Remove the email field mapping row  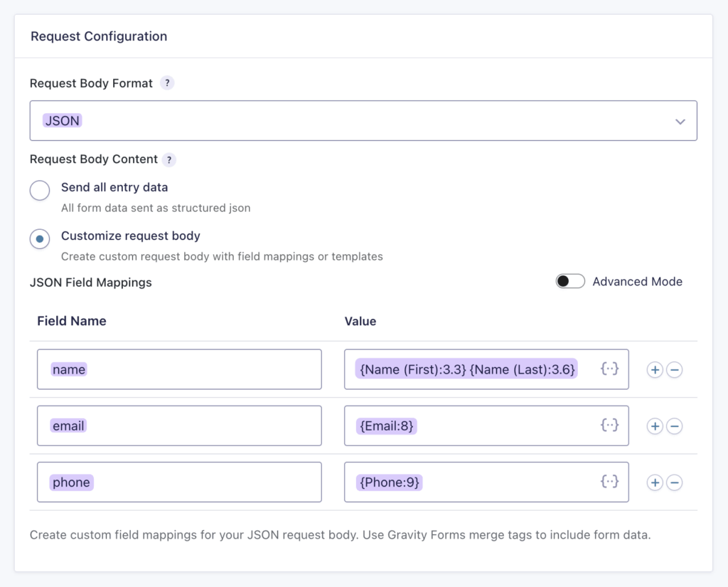pos(675,425)
